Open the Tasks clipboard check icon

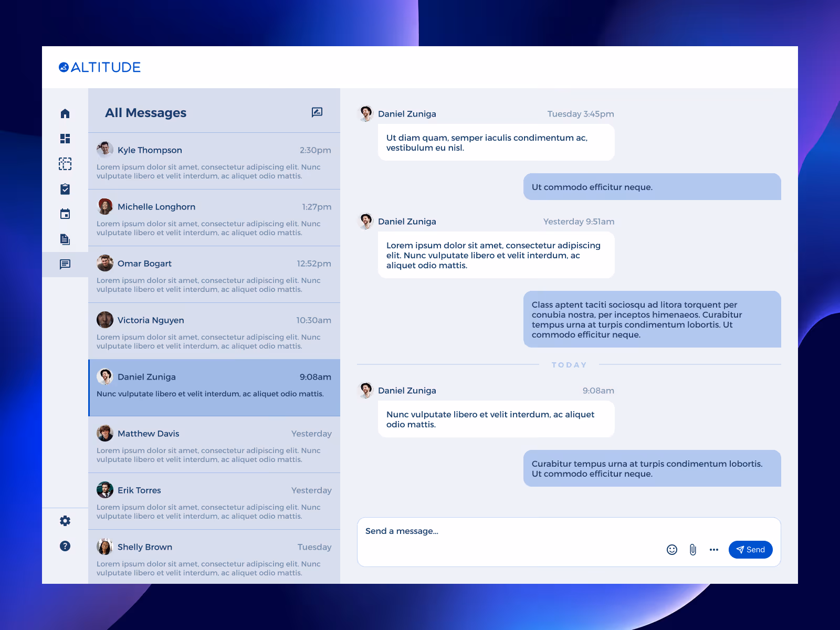pyautogui.click(x=65, y=189)
